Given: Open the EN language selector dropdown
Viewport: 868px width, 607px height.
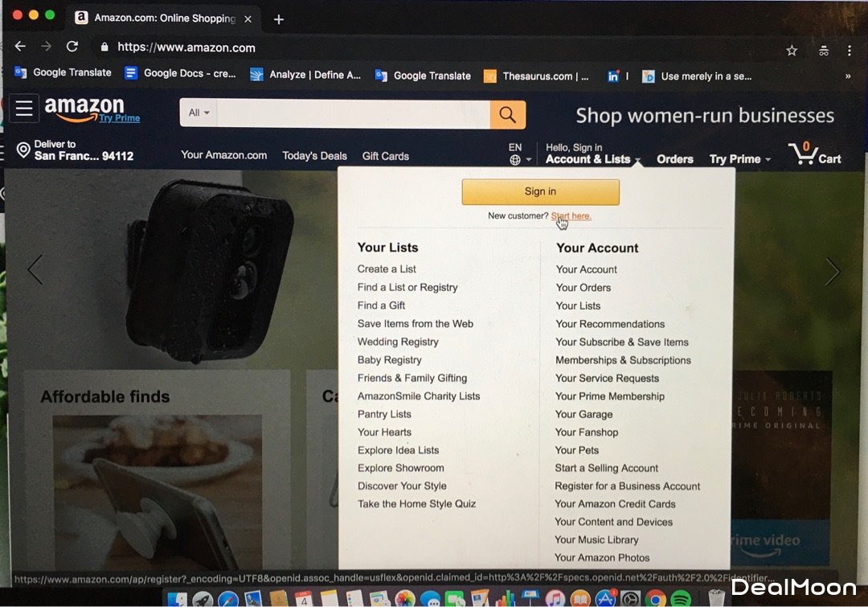Looking at the screenshot, I should (x=519, y=154).
